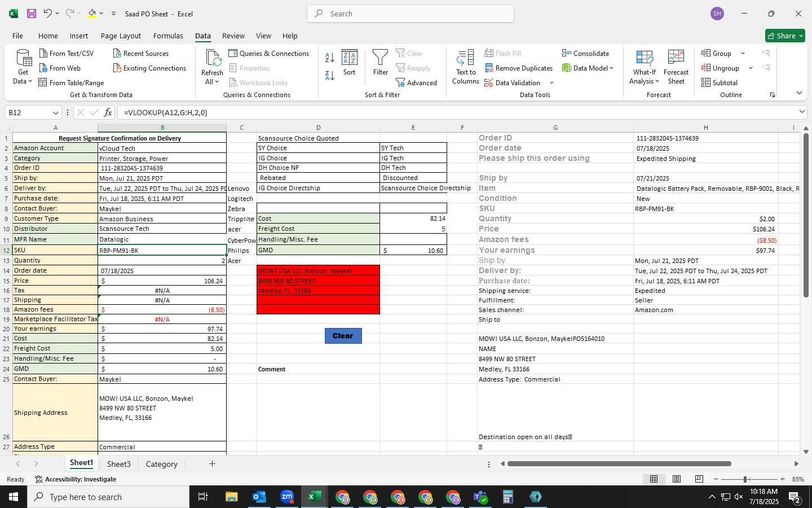Launch Text to Columns wizard
The image size is (812, 508).
click(466, 67)
